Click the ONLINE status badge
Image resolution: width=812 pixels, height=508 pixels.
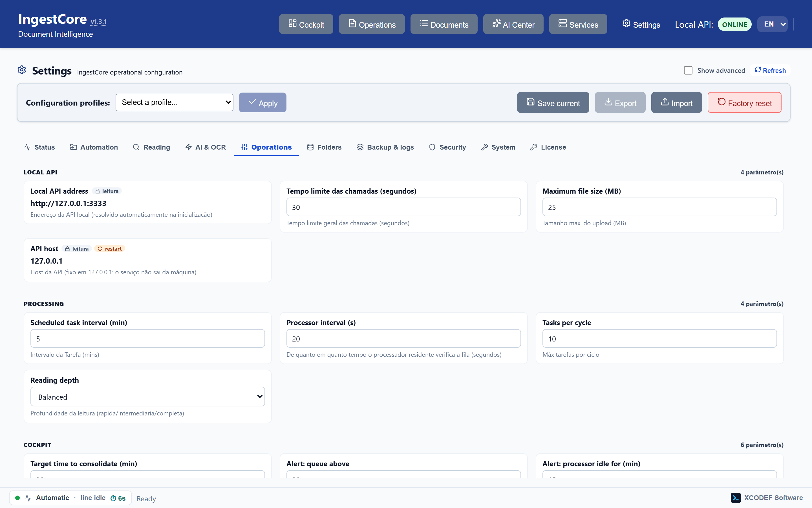(734, 24)
